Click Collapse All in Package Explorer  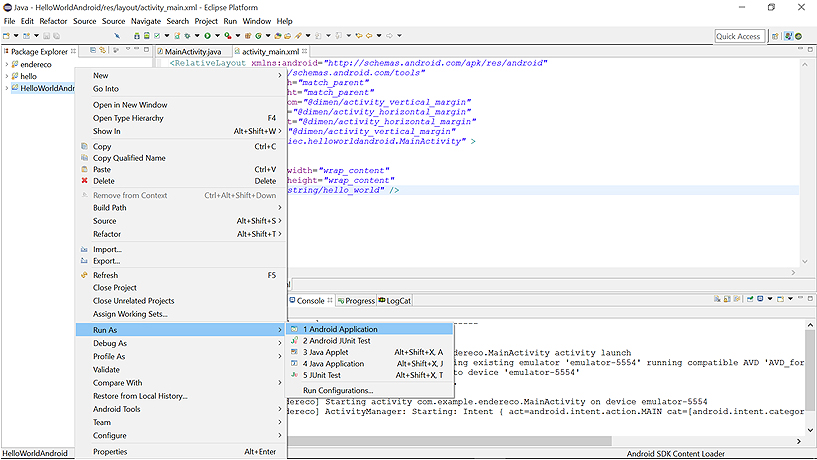(92, 51)
